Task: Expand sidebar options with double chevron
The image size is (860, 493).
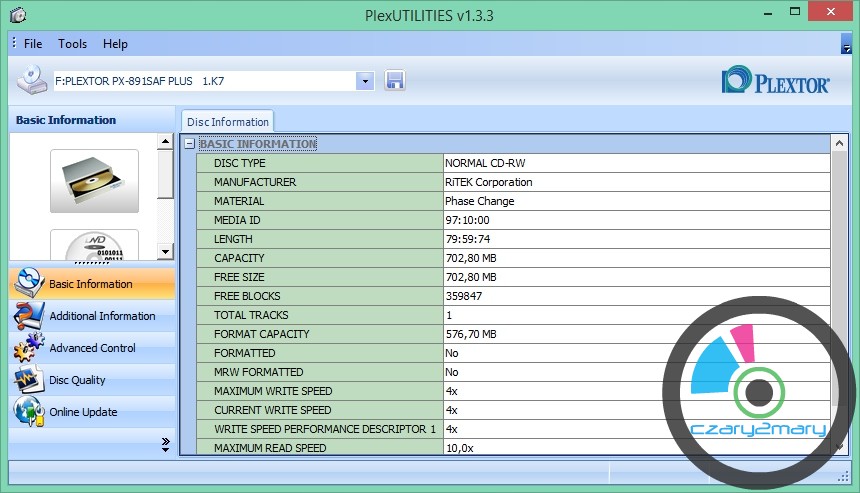Action: [x=166, y=445]
